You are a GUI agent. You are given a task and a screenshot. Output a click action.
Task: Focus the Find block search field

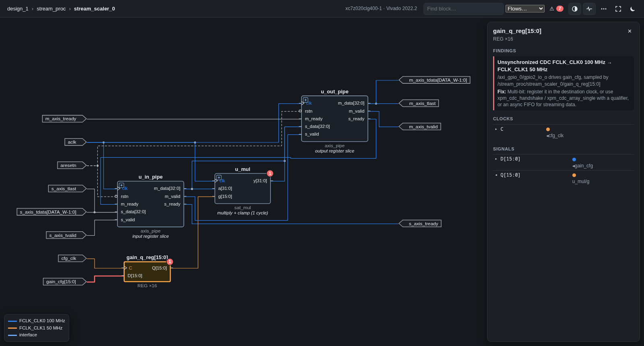[463, 9]
